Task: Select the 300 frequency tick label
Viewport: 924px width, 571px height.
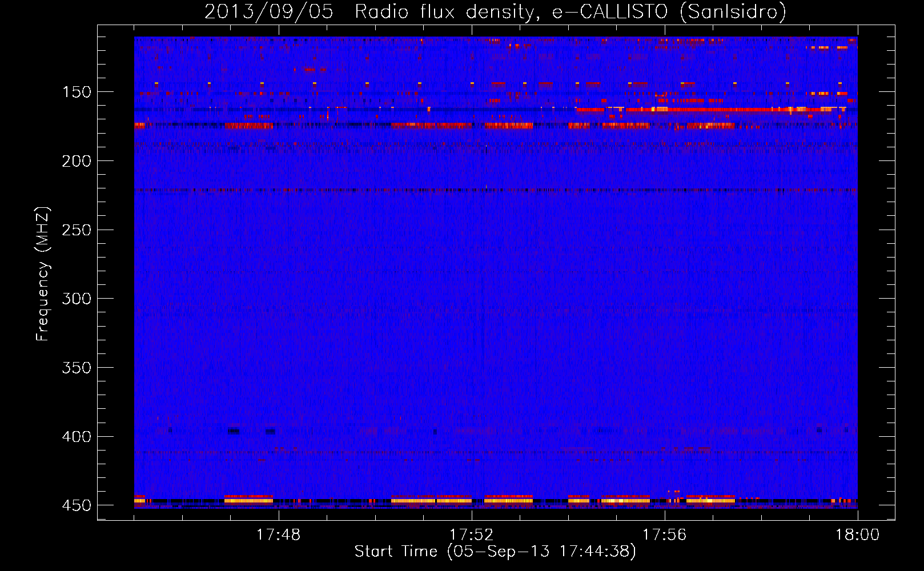Action: click(x=77, y=299)
